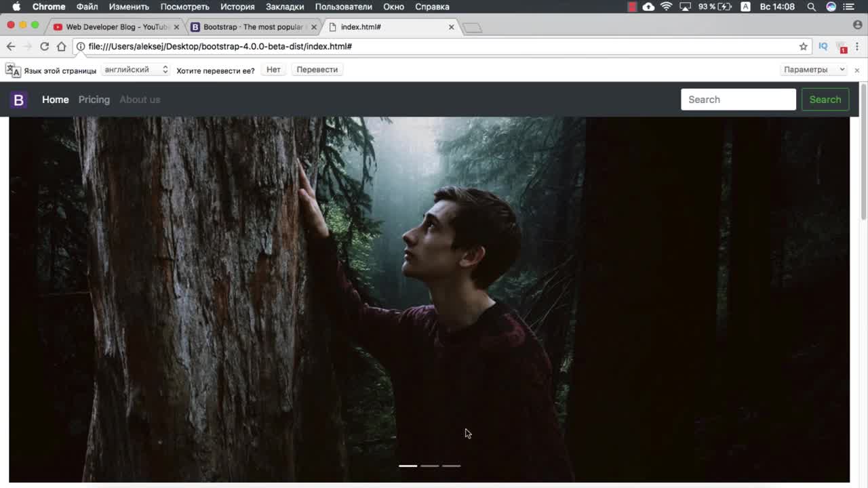Focus the Search input field in navbar
This screenshot has width=868, height=488.
[738, 100]
